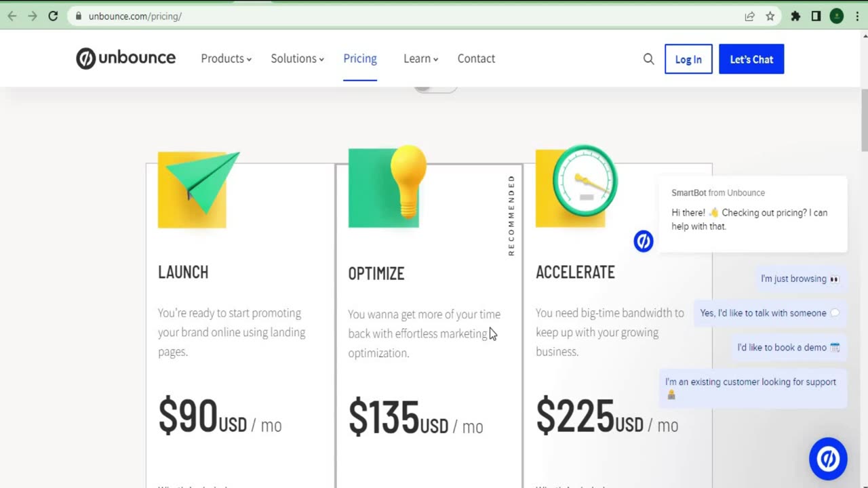The image size is (868, 488).
Task: Click the share page icon in address bar
Action: [749, 16]
